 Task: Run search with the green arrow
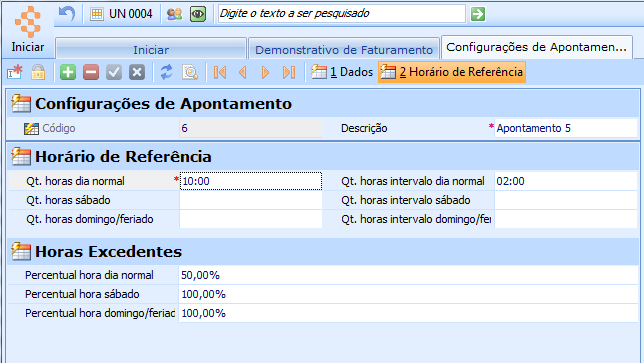[478, 14]
